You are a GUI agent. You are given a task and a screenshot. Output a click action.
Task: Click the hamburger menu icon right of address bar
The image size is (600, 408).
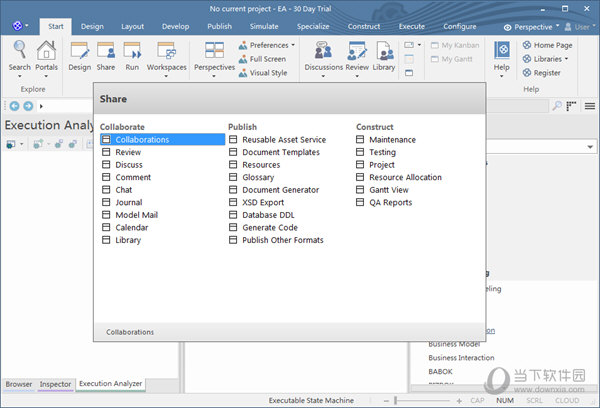[590, 106]
